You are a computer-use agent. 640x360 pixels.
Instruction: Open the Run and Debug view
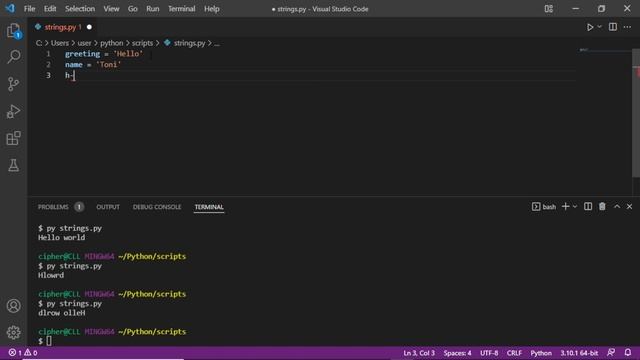tap(13, 111)
